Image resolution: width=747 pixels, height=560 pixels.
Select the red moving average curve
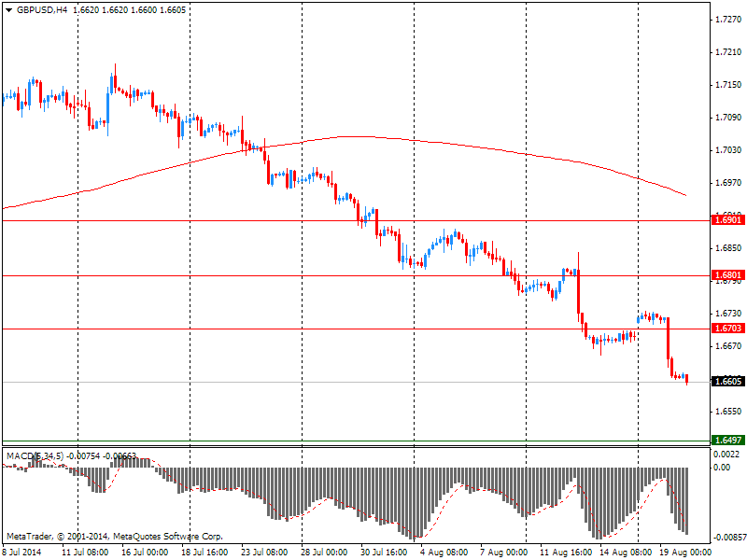[345, 136]
